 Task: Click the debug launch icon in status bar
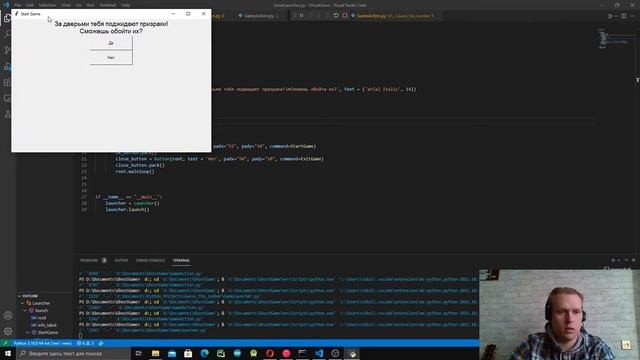[x=101, y=343]
